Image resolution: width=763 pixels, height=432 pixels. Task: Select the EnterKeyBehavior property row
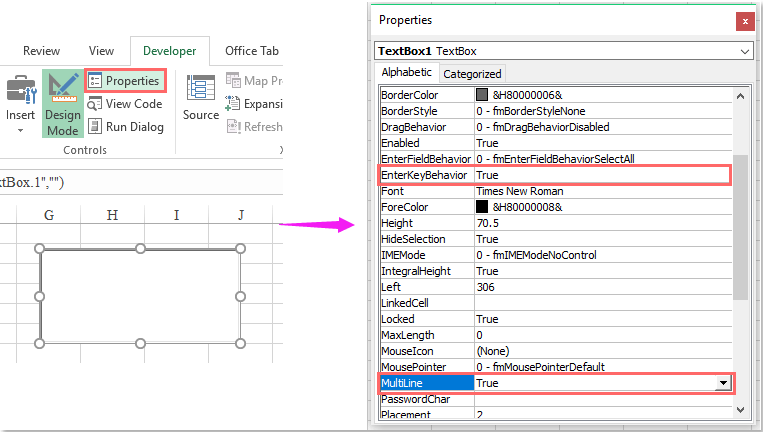tap(424, 175)
